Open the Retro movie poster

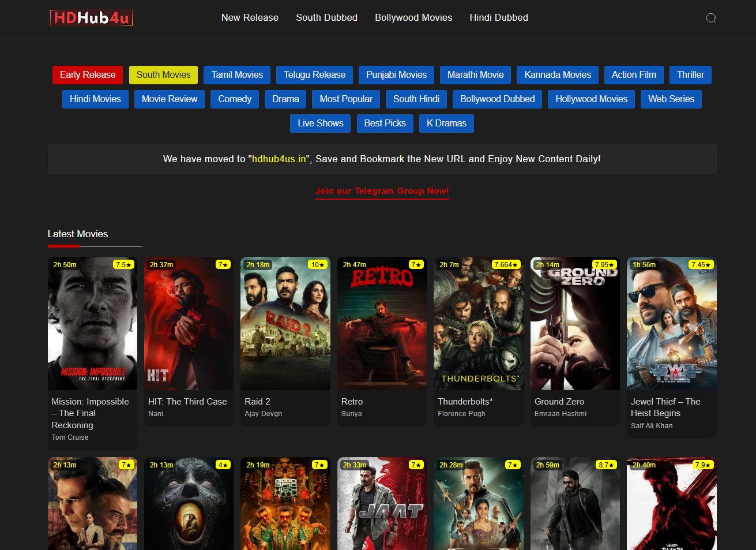click(x=382, y=323)
